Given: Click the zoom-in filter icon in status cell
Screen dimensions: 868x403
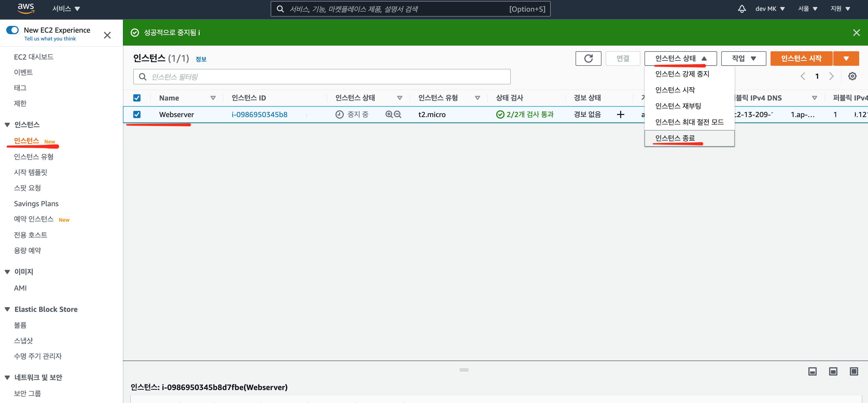Looking at the screenshot, I should pos(389,114).
